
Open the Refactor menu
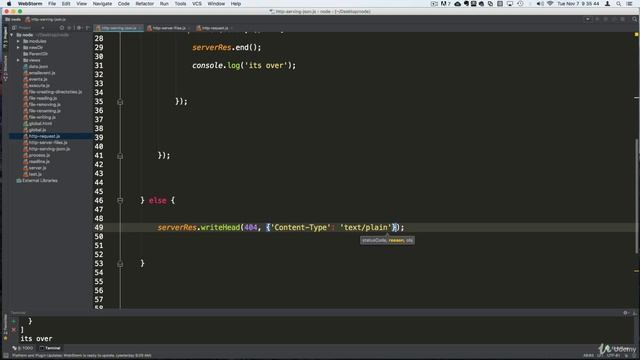(144, 4)
